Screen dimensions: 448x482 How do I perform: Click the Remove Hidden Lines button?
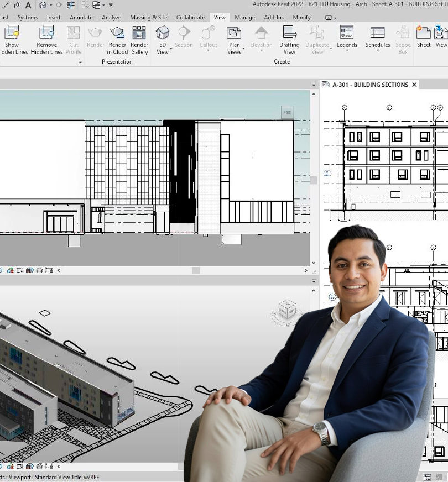pos(46,39)
